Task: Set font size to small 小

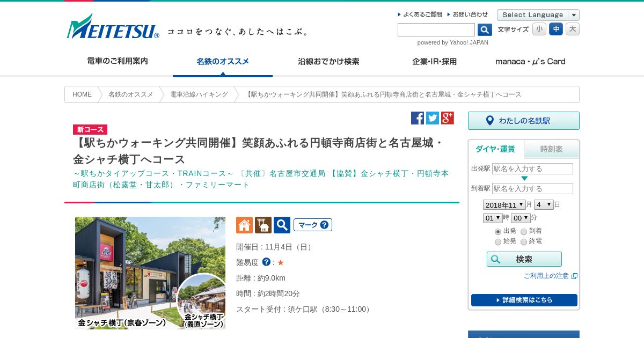Action: coord(539,29)
